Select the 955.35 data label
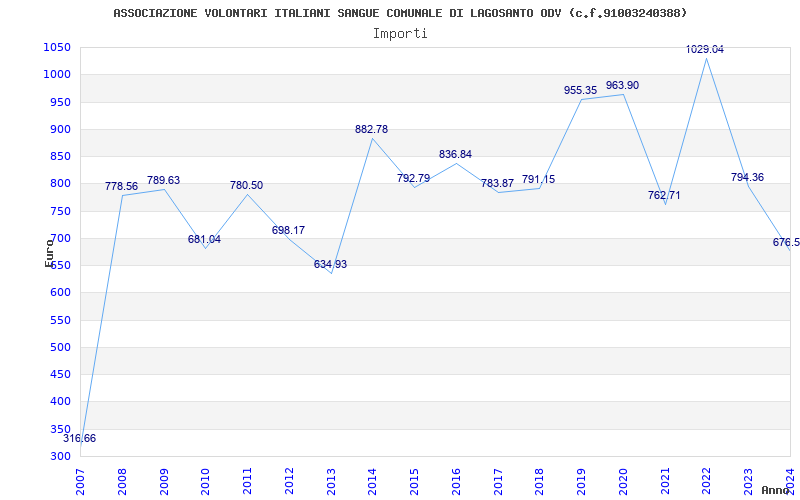Screen dimensions: 800x500 pos(580,90)
